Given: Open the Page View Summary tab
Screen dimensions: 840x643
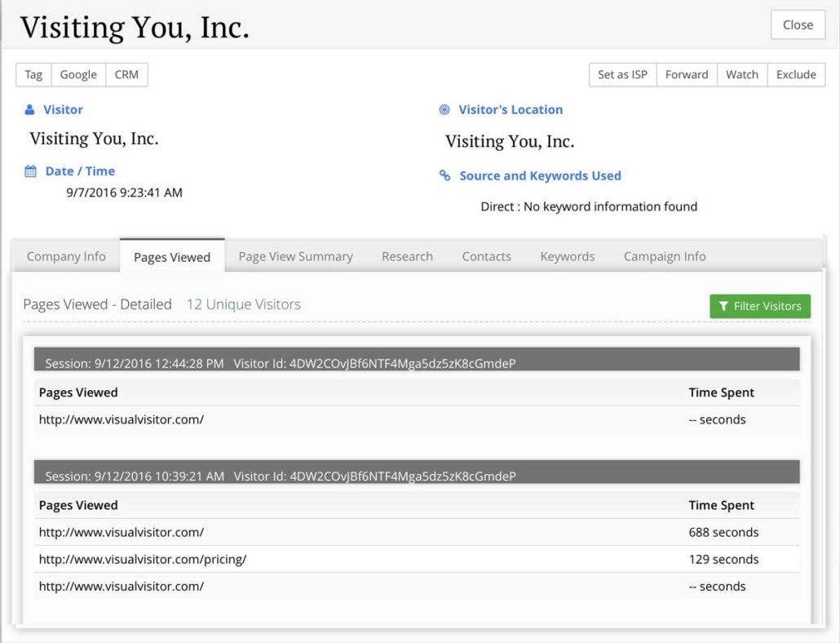Looking at the screenshot, I should 295,256.
